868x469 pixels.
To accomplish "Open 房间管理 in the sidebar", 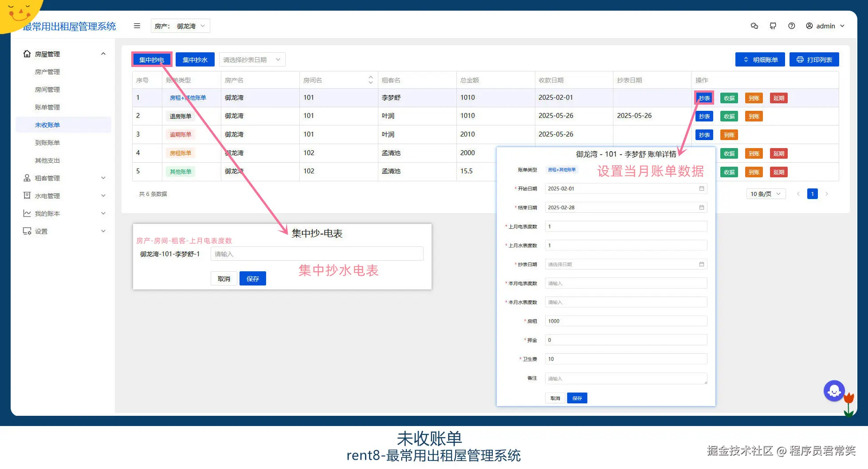I will (x=47, y=90).
